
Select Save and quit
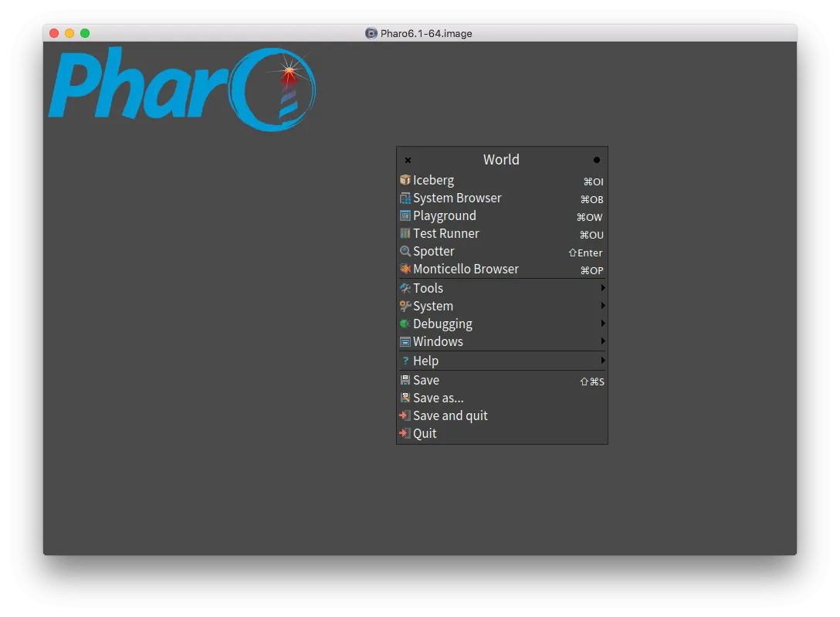click(502, 415)
